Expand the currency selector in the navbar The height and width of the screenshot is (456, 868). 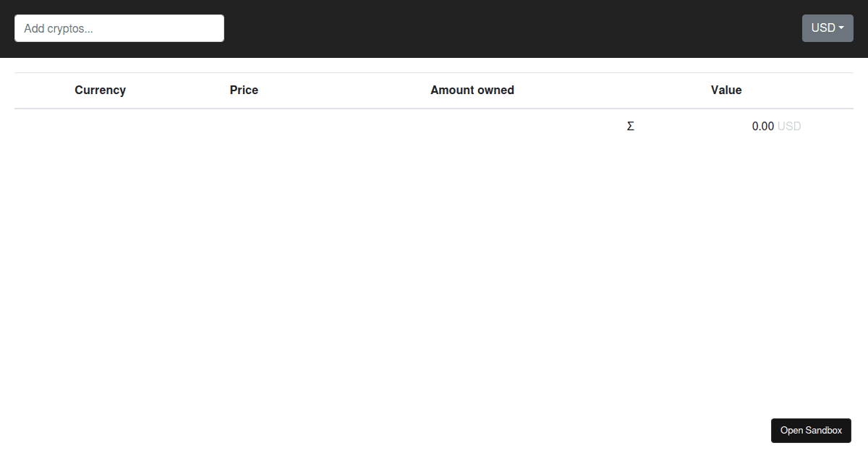pyautogui.click(x=827, y=28)
